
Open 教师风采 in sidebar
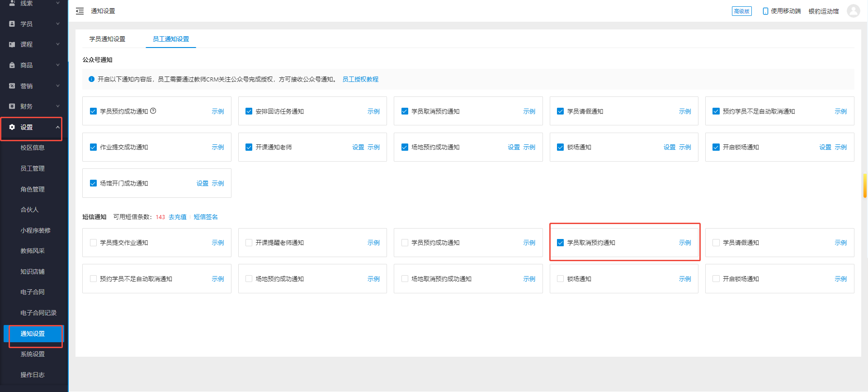coord(33,251)
